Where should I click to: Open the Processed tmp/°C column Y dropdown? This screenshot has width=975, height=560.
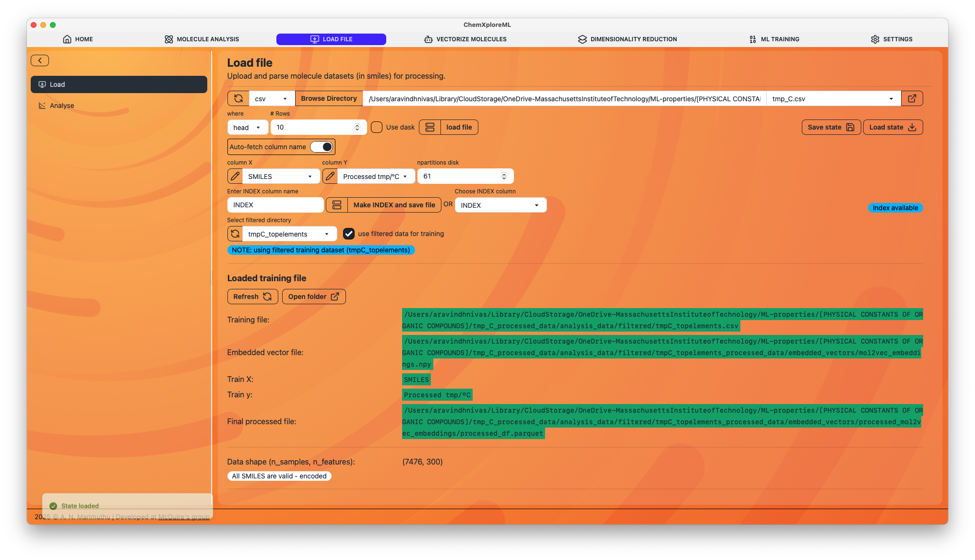point(376,176)
